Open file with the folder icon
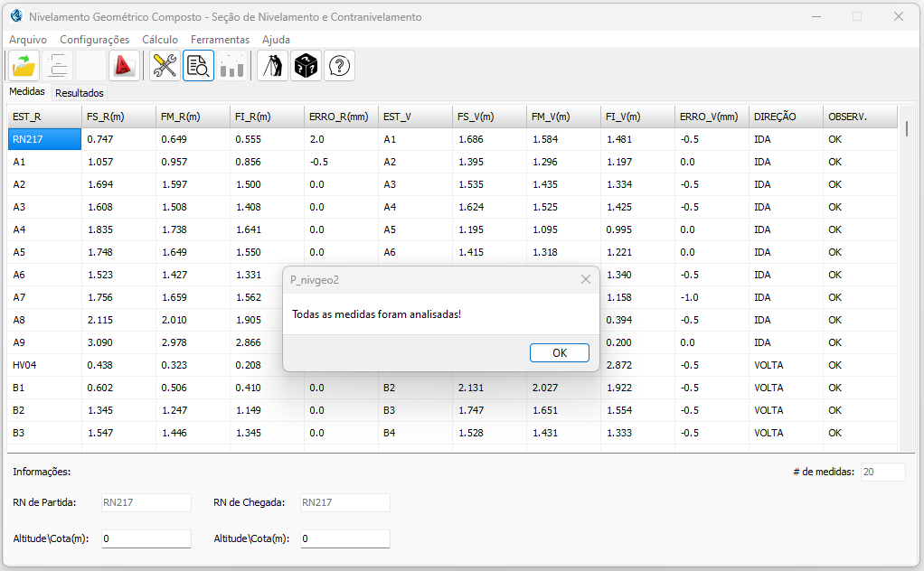 point(24,65)
